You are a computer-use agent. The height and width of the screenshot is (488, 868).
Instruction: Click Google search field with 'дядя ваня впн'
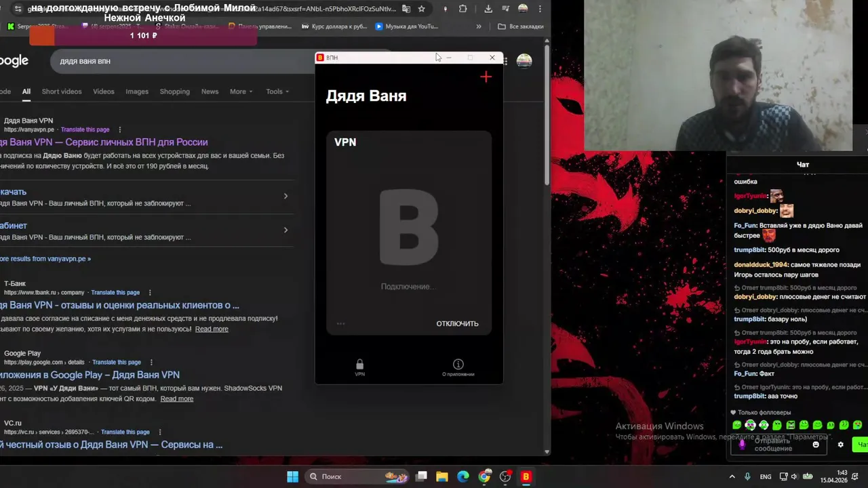pos(183,61)
